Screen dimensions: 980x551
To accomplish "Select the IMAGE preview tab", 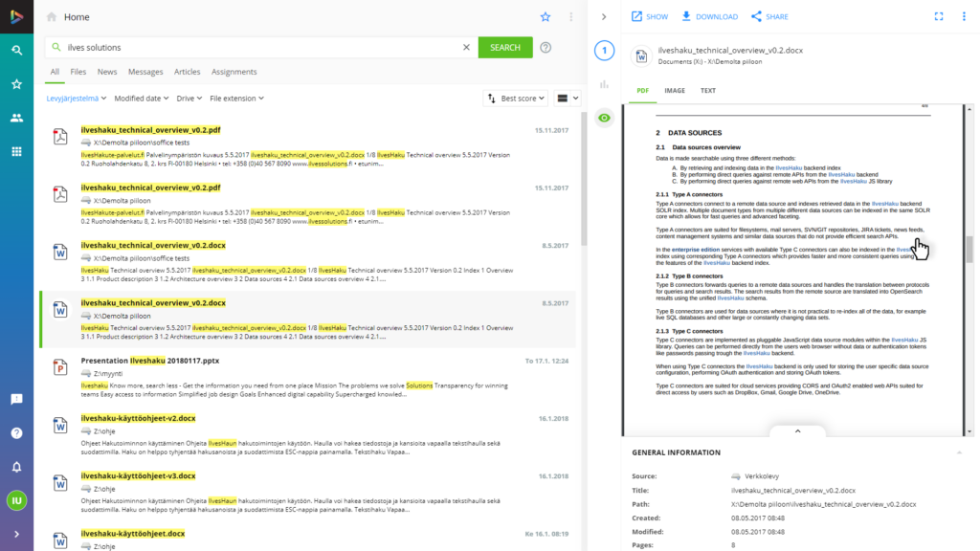I will [x=675, y=91].
